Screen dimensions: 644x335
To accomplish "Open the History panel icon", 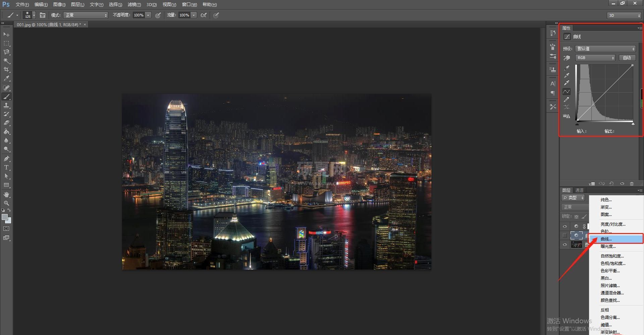I will (x=553, y=33).
